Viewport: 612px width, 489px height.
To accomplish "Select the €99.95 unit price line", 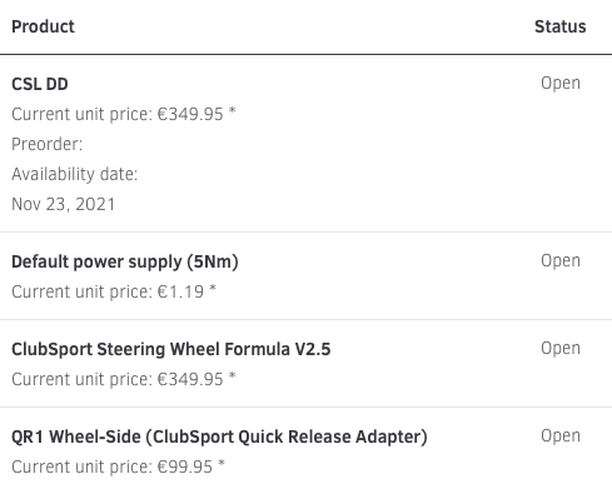I will 118,467.
